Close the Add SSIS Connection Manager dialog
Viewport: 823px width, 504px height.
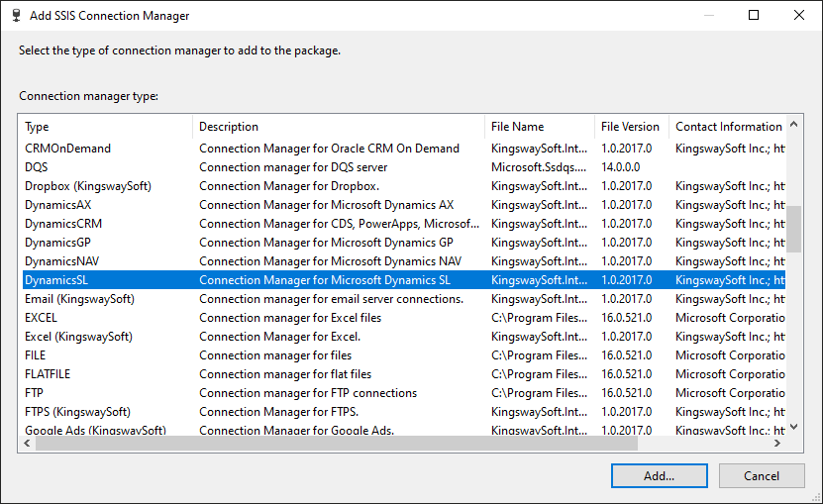pyautogui.click(x=799, y=15)
